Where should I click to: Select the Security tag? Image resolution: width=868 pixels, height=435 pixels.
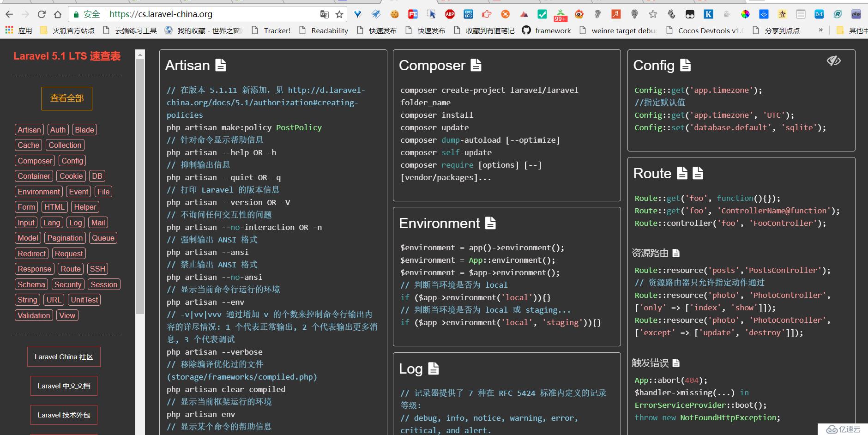pyautogui.click(x=68, y=284)
